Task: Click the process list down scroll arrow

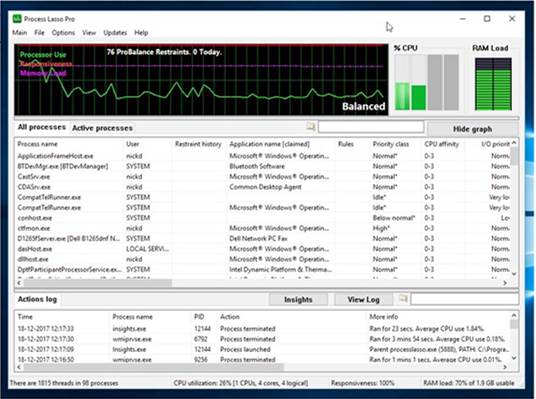Action: point(514,274)
